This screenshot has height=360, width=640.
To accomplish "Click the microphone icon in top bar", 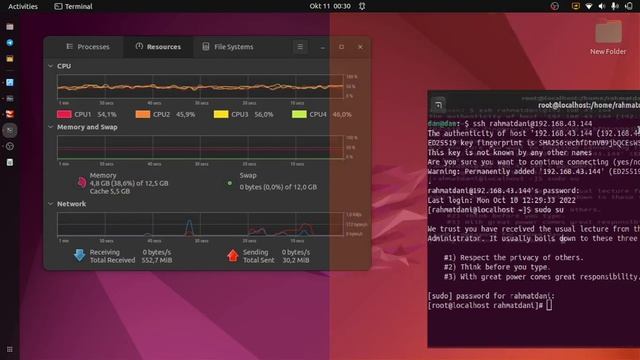I will (x=615, y=6).
